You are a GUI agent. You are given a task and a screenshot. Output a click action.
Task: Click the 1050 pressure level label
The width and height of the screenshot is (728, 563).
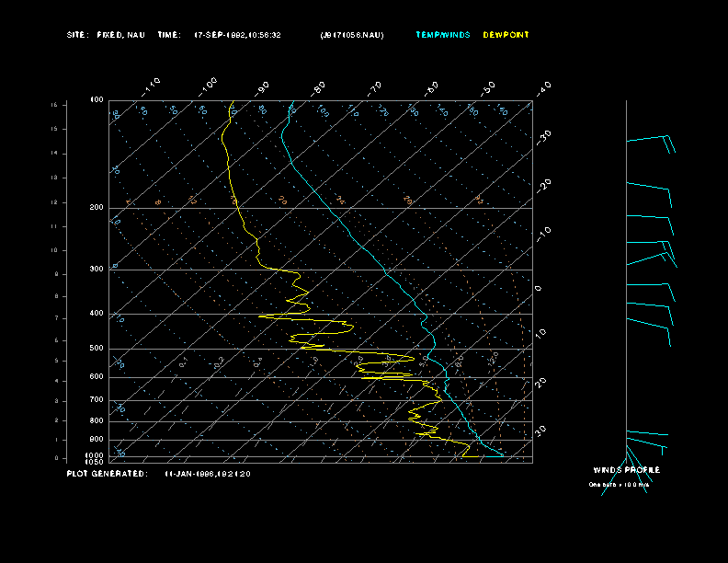(95, 462)
